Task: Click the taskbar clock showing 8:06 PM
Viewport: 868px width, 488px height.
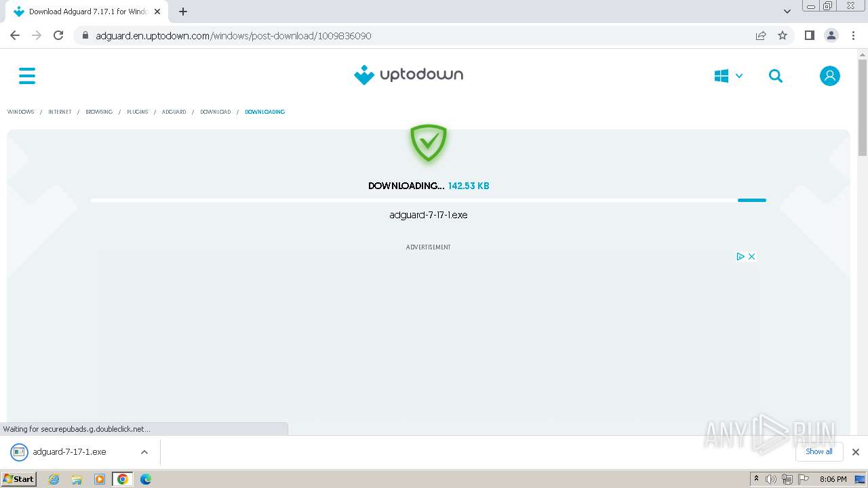Action: coord(833,479)
